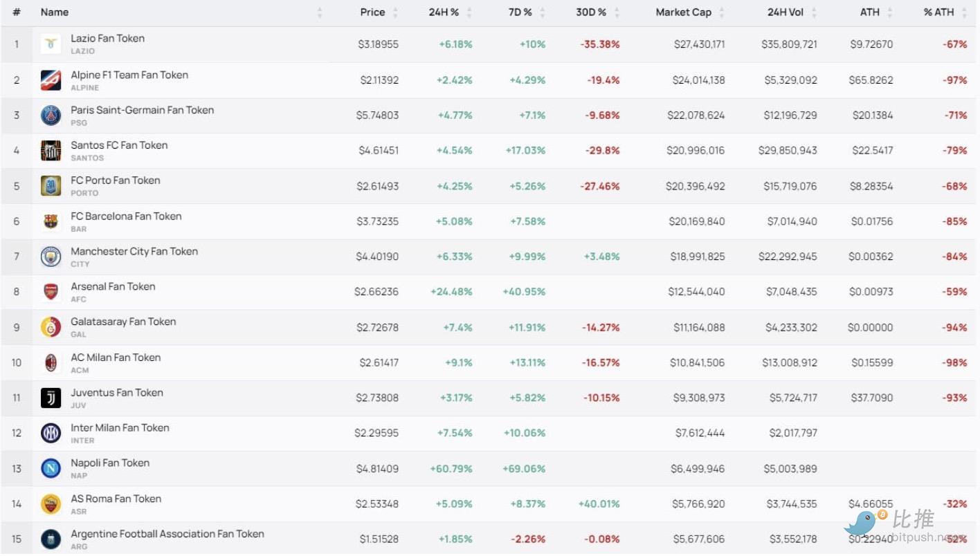Sort by Market Cap column arrows
The height and width of the screenshot is (556, 980).
(722, 12)
